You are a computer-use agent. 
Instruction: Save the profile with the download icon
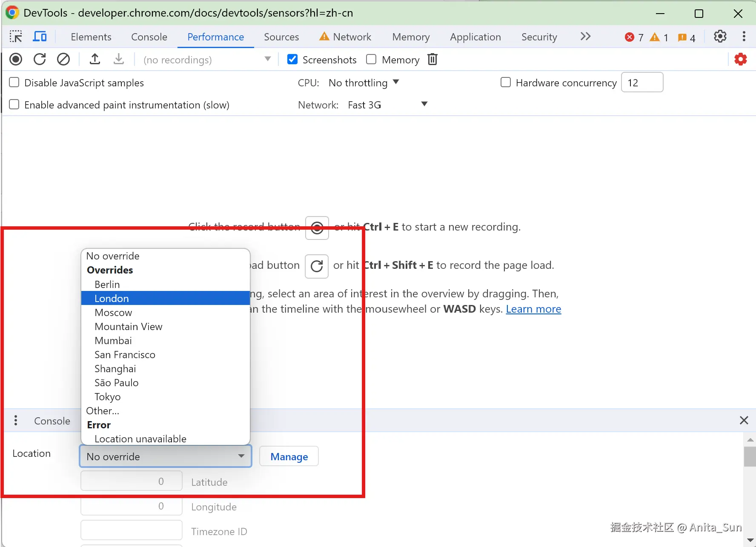tap(119, 59)
